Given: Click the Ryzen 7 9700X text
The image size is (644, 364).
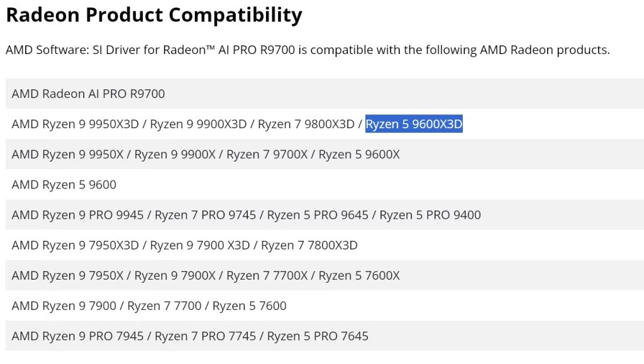Looking at the screenshot, I should pyautogui.click(x=267, y=155).
